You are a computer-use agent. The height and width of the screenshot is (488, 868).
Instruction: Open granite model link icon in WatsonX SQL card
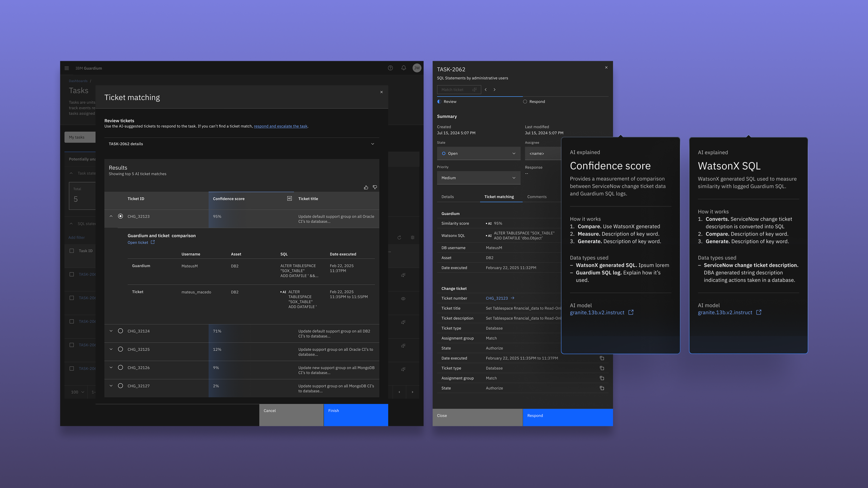point(759,313)
